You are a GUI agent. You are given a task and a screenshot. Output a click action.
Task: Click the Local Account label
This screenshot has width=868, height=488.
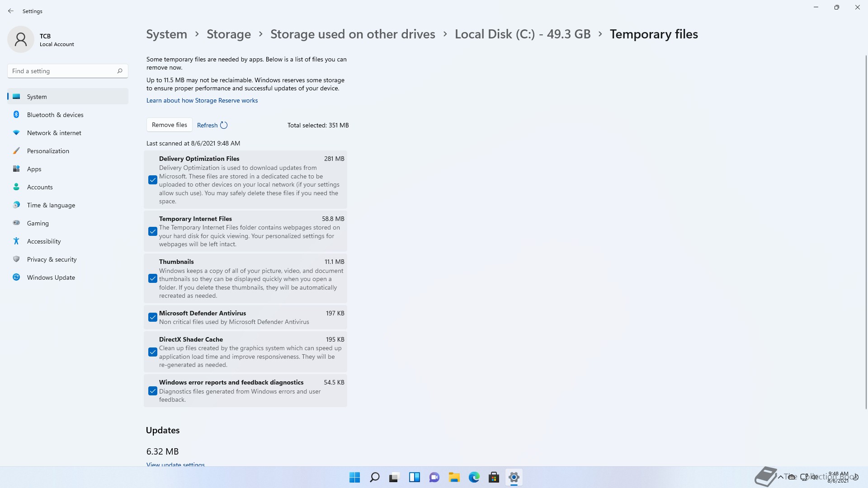[x=57, y=44]
